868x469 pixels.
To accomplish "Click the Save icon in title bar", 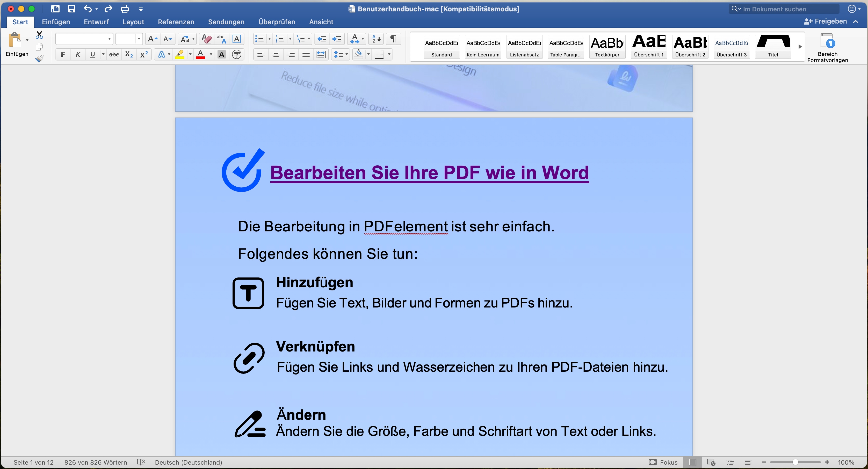I will [x=71, y=9].
